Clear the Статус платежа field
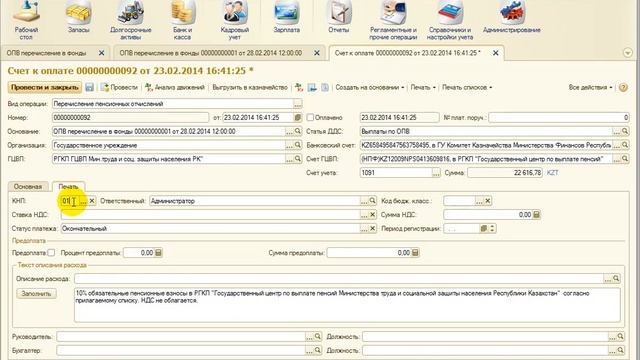This screenshot has width=640, height=360. point(372,229)
